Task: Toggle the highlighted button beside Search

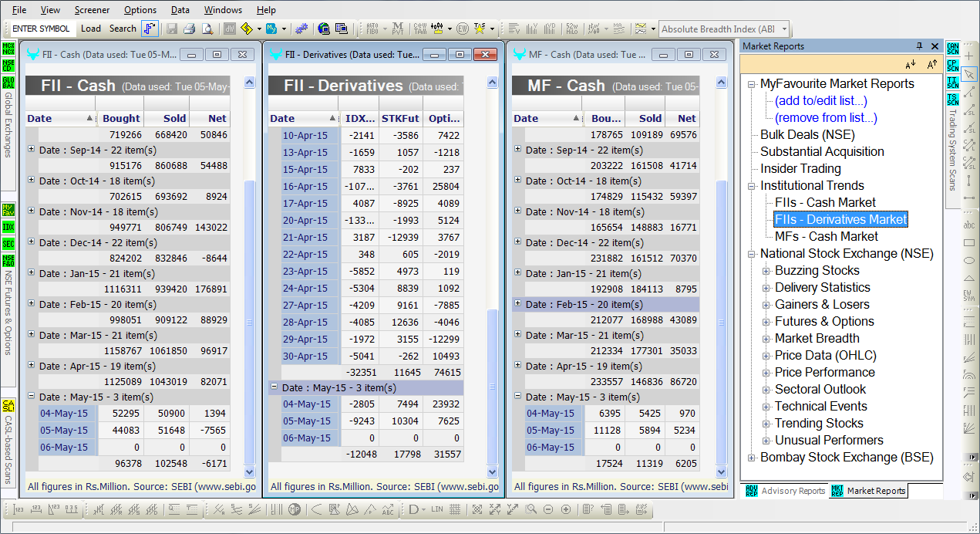Action: (150, 29)
